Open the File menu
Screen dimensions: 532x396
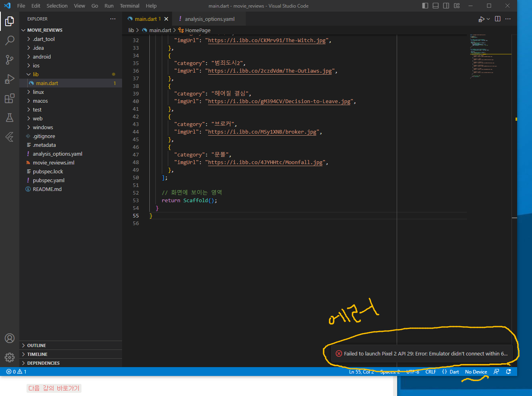pos(21,6)
